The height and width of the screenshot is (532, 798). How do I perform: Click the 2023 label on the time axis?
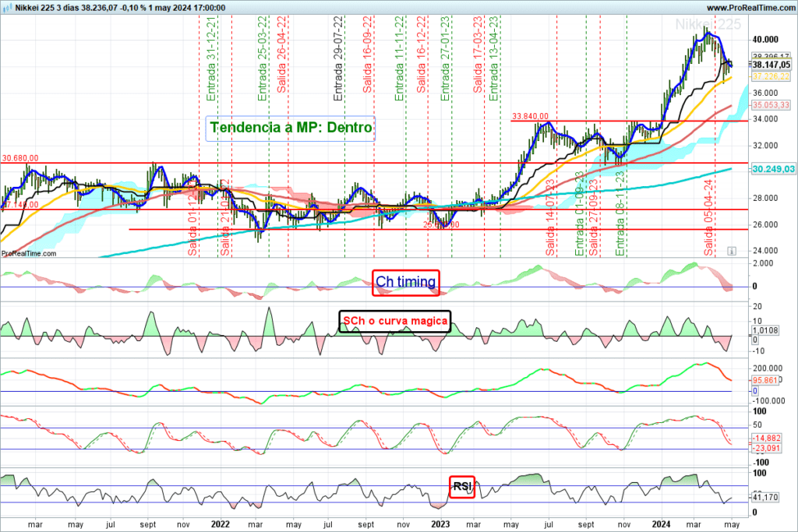point(440,524)
